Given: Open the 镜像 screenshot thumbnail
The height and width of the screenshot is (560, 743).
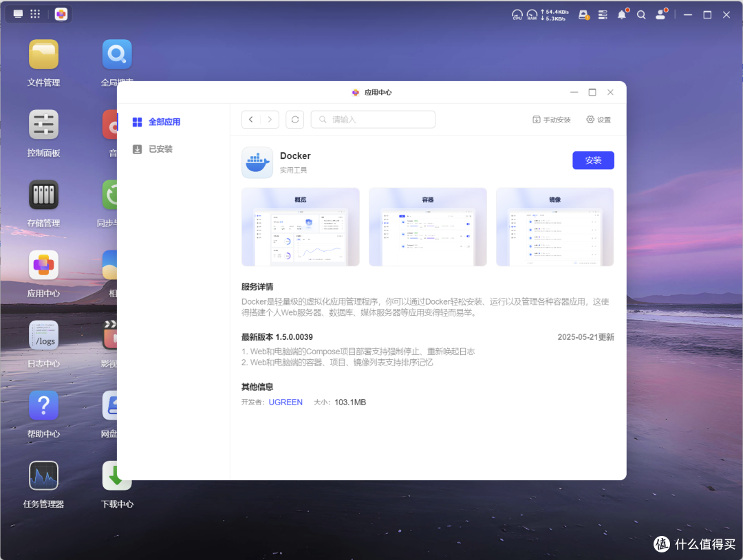Looking at the screenshot, I should [555, 227].
